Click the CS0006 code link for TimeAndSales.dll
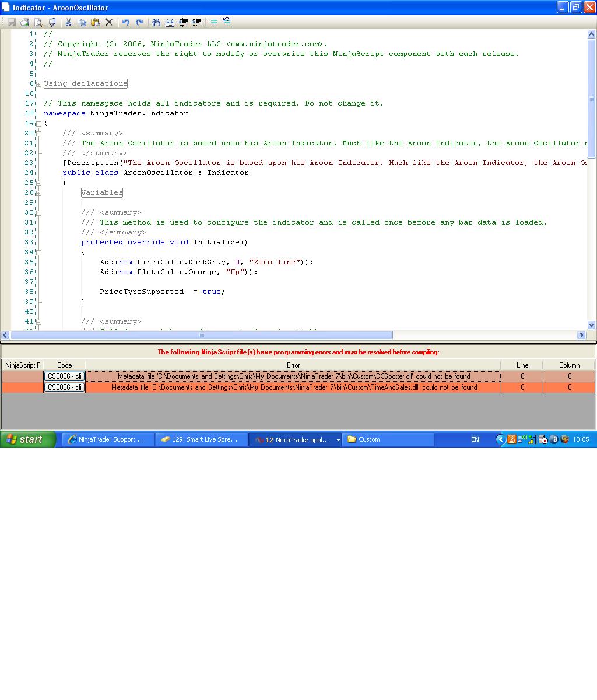This screenshot has height=700, width=597. 64,387
